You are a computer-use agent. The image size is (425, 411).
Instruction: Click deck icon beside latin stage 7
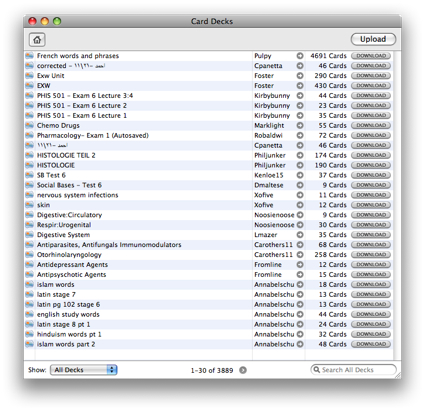coord(30,295)
